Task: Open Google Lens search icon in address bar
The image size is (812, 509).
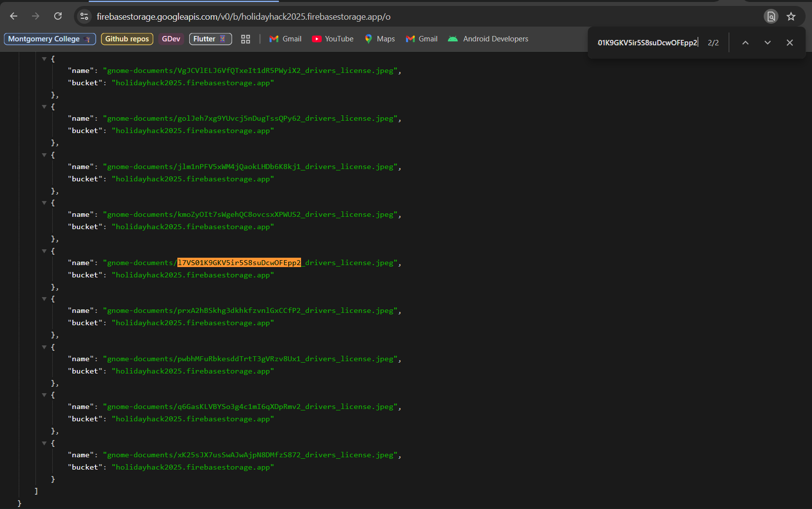Action: [x=771, y=16]
